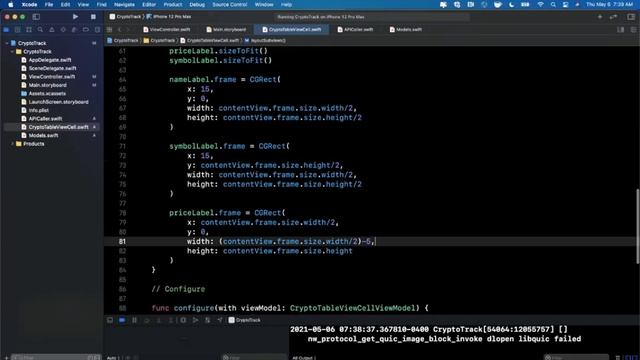640x360 pixels.
Task: Open the Auto variables view selector
Action: pos(113,358)
